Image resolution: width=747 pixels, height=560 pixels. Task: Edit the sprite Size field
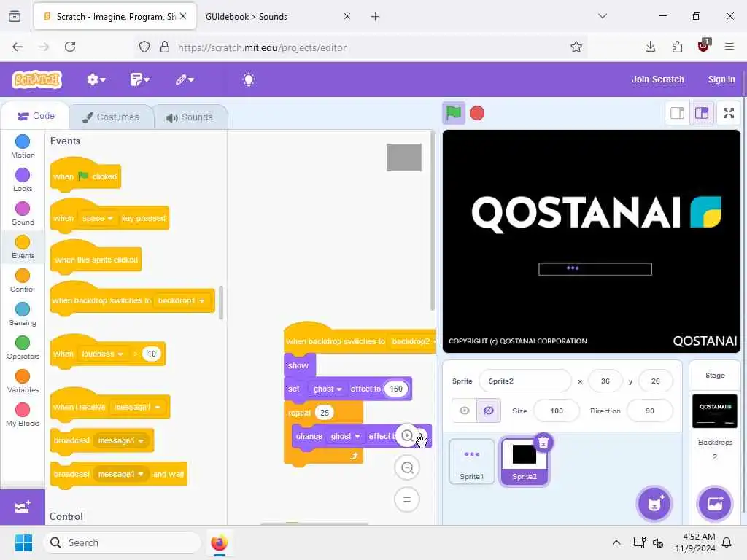[557, 411]
